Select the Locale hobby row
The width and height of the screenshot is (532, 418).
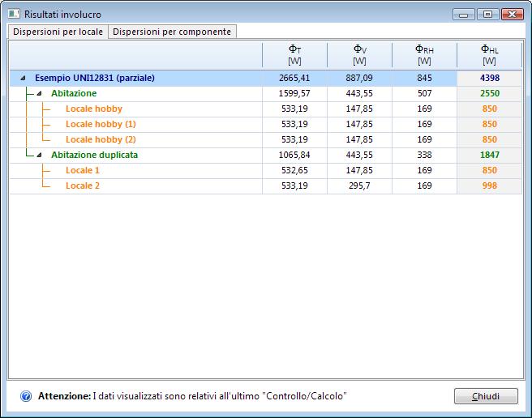(x=93, y=109)
